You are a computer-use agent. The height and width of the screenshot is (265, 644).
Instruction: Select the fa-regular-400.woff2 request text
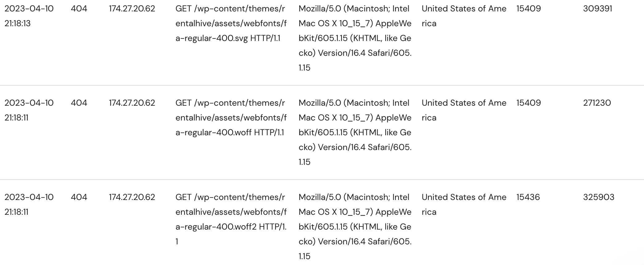coord(231,219)
